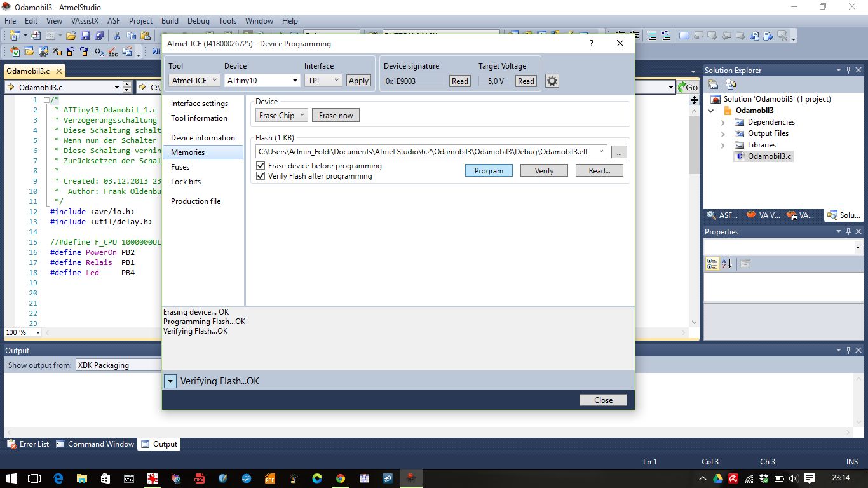This screenshot has width=868, height=488.
Task: Open the Interface dropdown showing TPI
Action: point(323,81)
